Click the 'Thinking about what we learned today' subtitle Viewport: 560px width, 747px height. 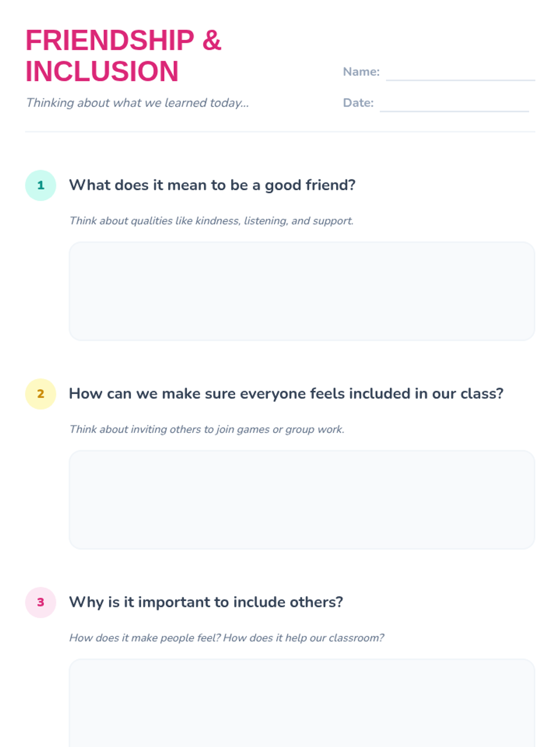[x=137, y=103]
